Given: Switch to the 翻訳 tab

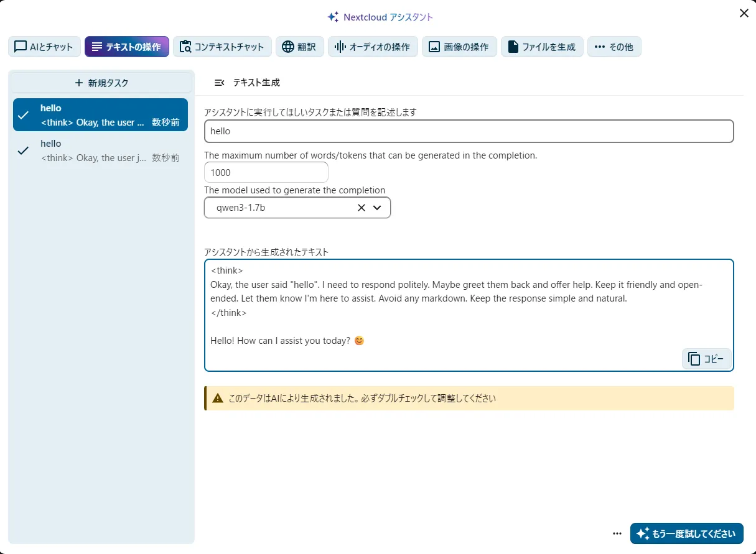Looking at the screenshot, I should [299, 47].
